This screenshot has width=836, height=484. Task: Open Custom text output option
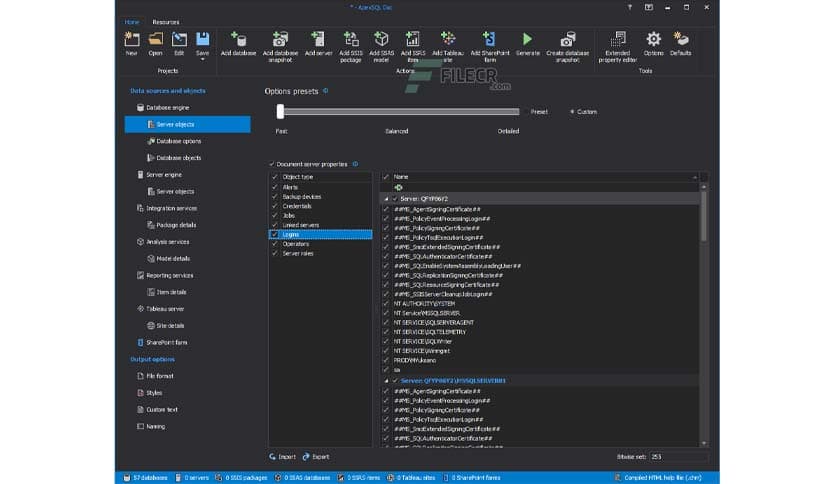pyautogui.click(x=157, y=410)
